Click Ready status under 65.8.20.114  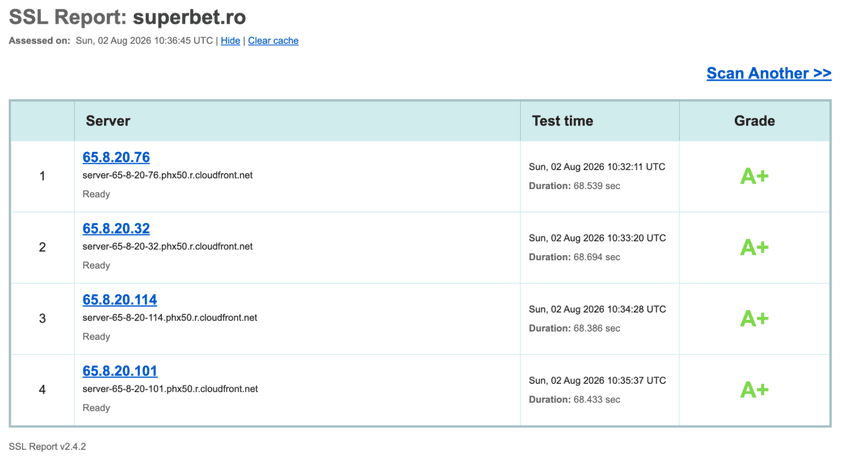[96, 337]
